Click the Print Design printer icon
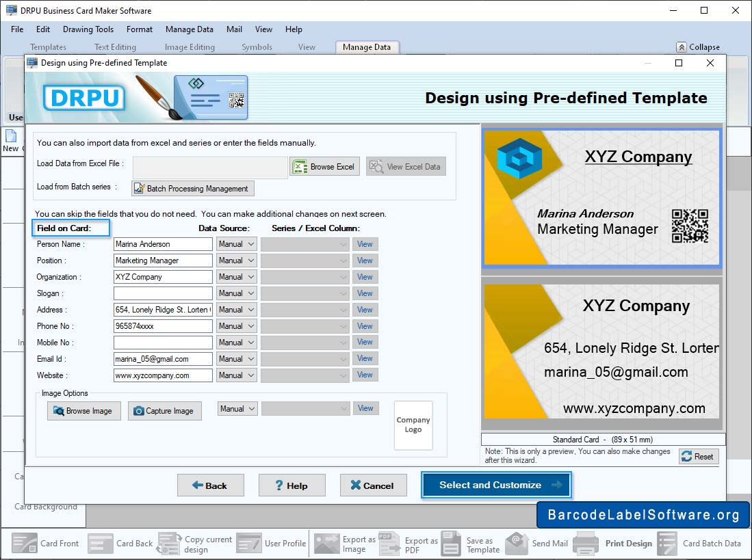Image resolution: width=752 pixels, height=560 pixels. [586, 543]
